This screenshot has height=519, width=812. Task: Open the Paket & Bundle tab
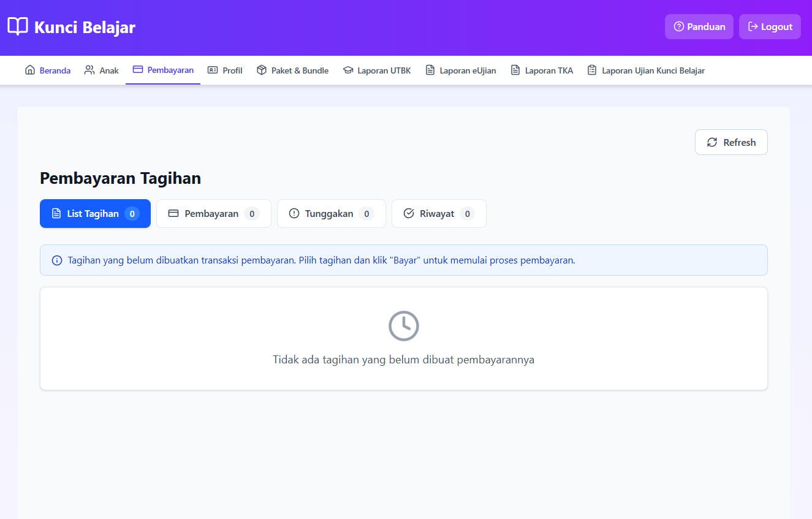click(292, 70)
